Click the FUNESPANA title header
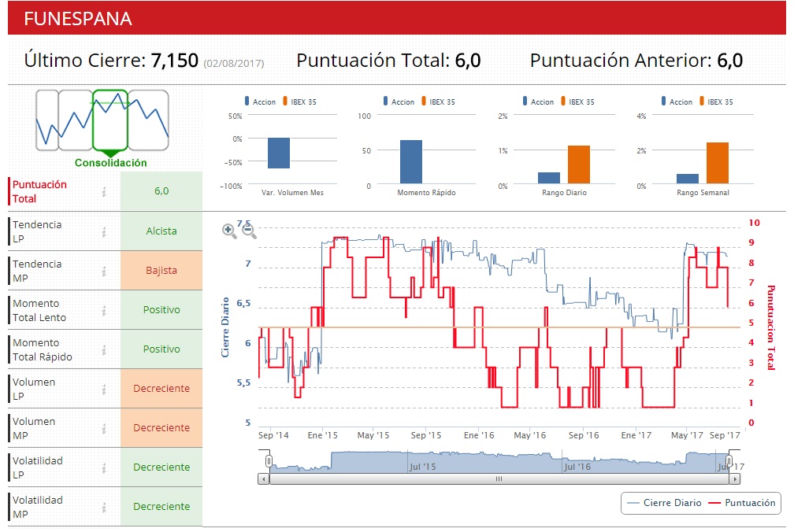The image size is (794, 532). [78, 19]
